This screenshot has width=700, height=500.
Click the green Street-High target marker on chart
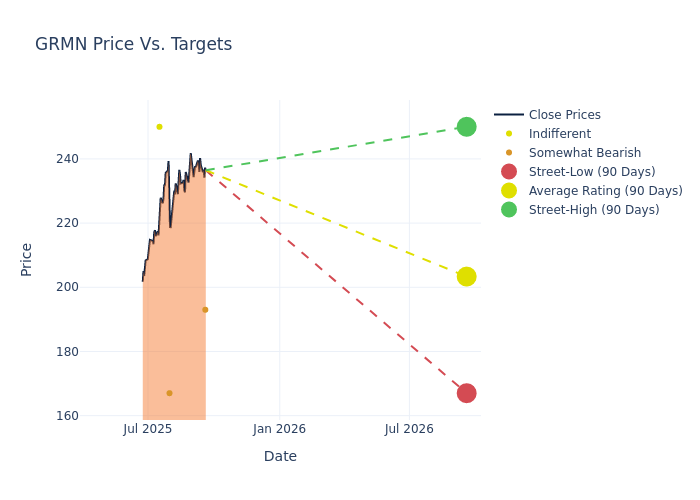pos(466,127)
